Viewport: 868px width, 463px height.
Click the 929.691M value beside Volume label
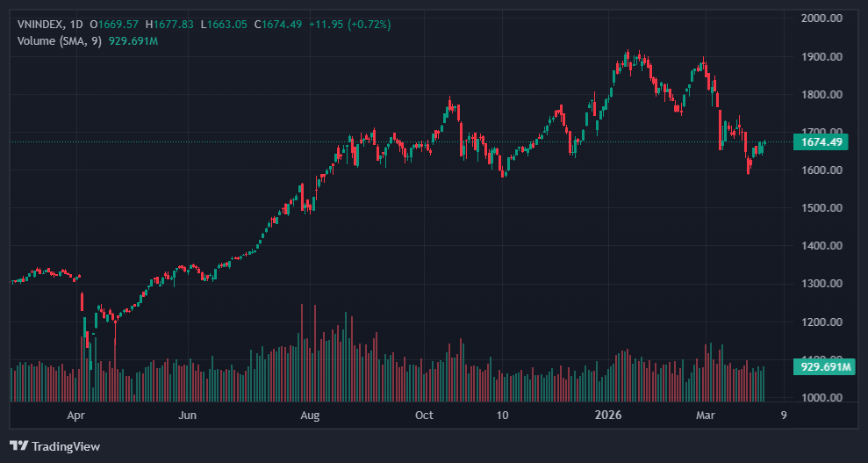click(x=133, y=40)
